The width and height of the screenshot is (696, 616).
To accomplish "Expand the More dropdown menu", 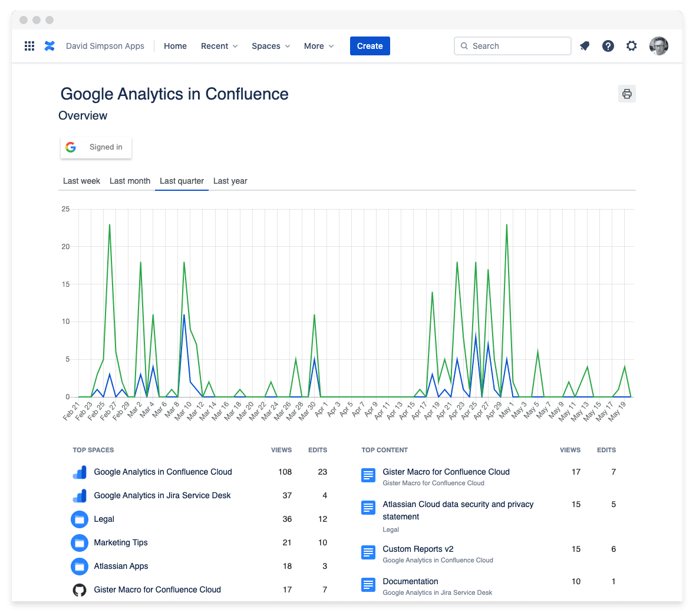I will [319, 46].
